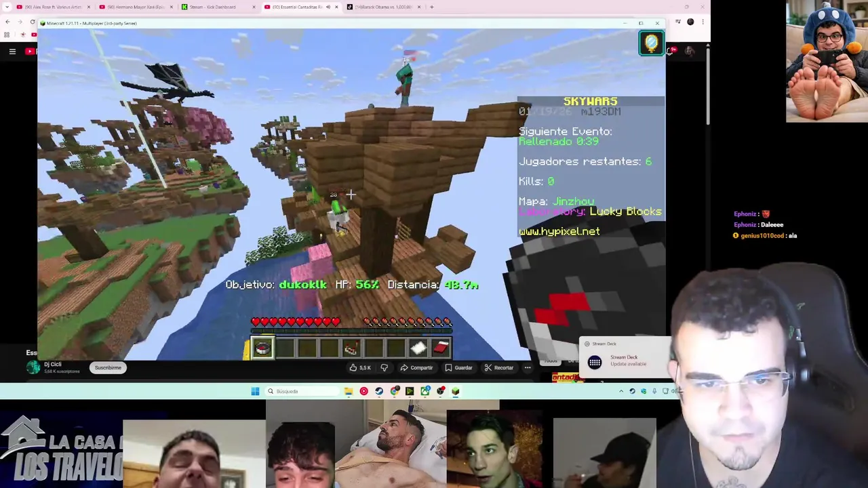Screen dimensions: 868x488
Task: Switch to the Hermano Mayor Xavi tab
Action: [134, 7]
